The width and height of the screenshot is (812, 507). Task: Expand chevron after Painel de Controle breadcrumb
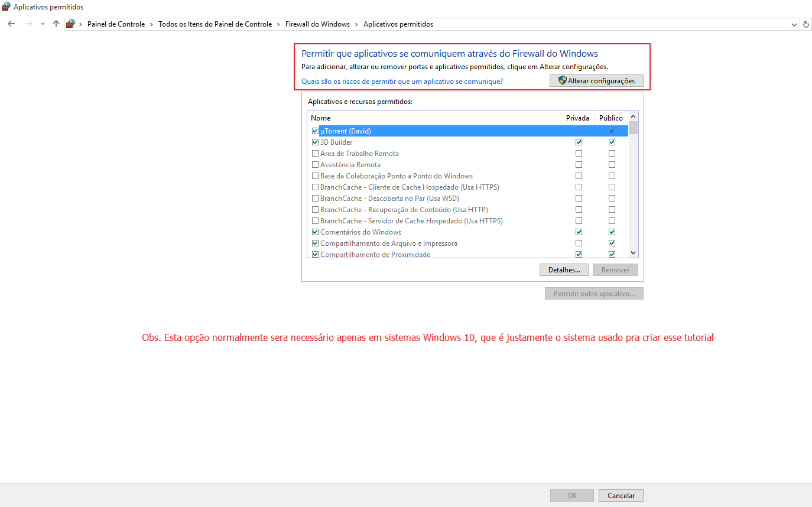pos(151,24)
